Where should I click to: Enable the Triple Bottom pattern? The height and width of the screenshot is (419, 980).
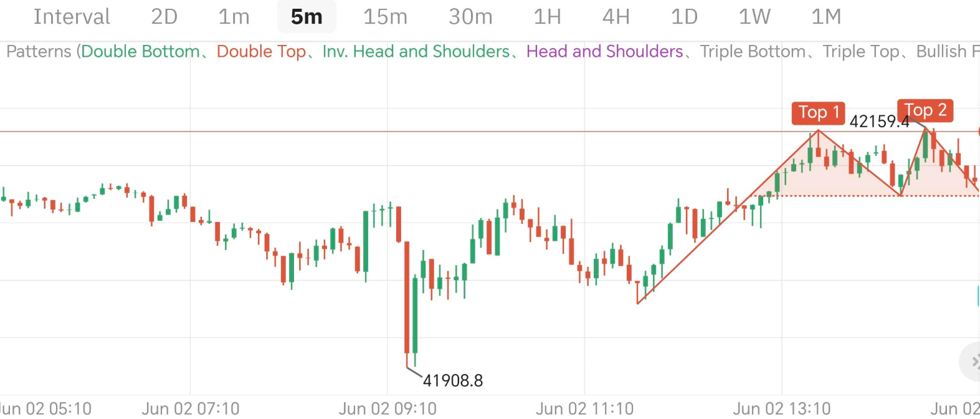(x=752, y=52)
